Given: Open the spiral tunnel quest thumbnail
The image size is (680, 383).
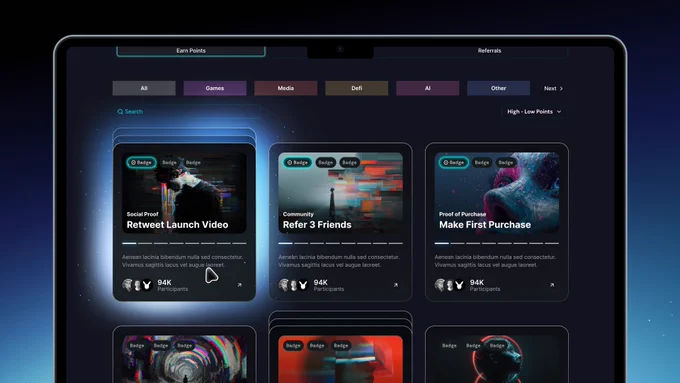Looking at the screenshot, I should coord(184,359).
